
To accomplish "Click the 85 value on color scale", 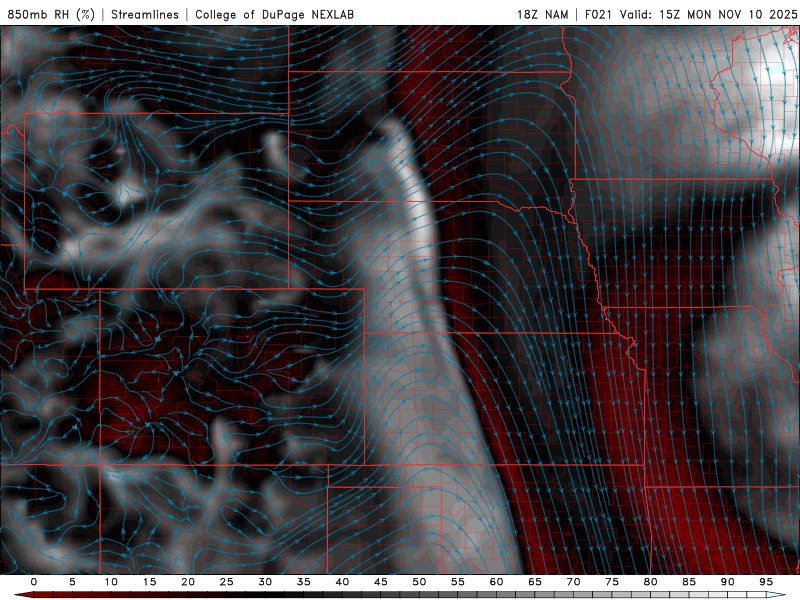I will [x=689, y=582].
